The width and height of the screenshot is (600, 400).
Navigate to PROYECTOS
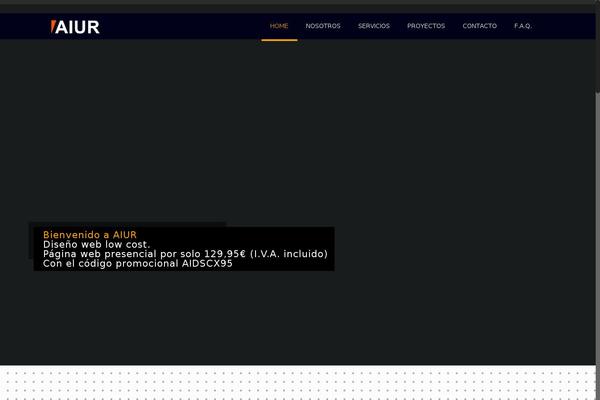point(426,26)
